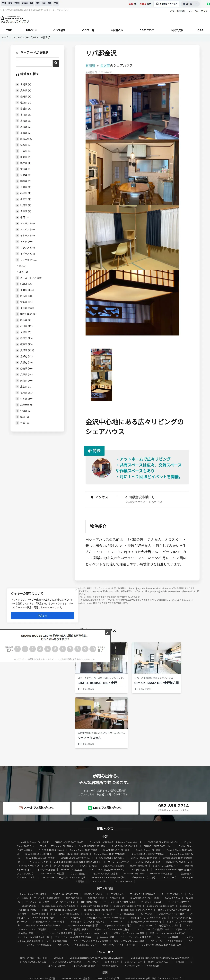Open the 入居者の声 menu item
Image resolution: width=210 pixels, height=980 pixels.
(117, 30)
